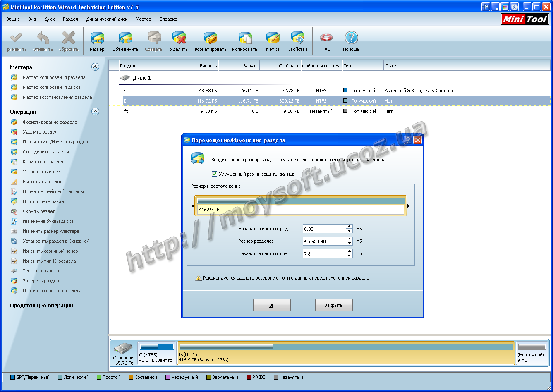Confirm dialog with OK button
The width and height of the screenshot is (553, 392).
click(272, 305)
